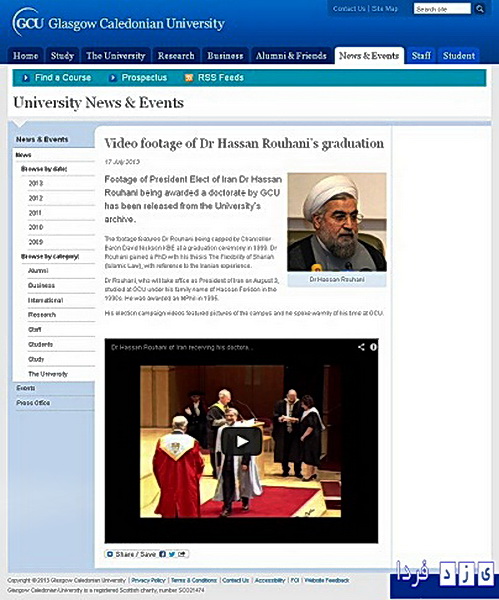The image size is (499, 600).
Task: Click the Facebook icon in Share bar
Action: pyautogui.click(x=162, y=554)
